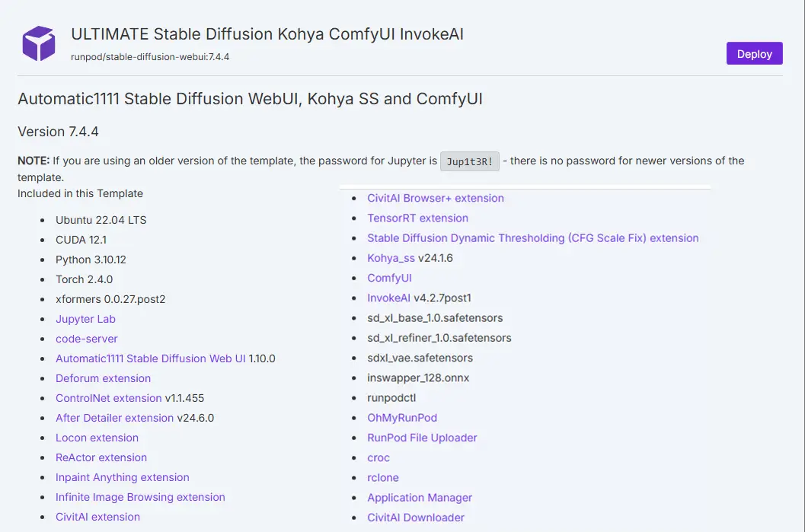The width and height of the screenshot is (805, 532).
Task: Open the ControlNet extension link
Action: tap(108, 398)
